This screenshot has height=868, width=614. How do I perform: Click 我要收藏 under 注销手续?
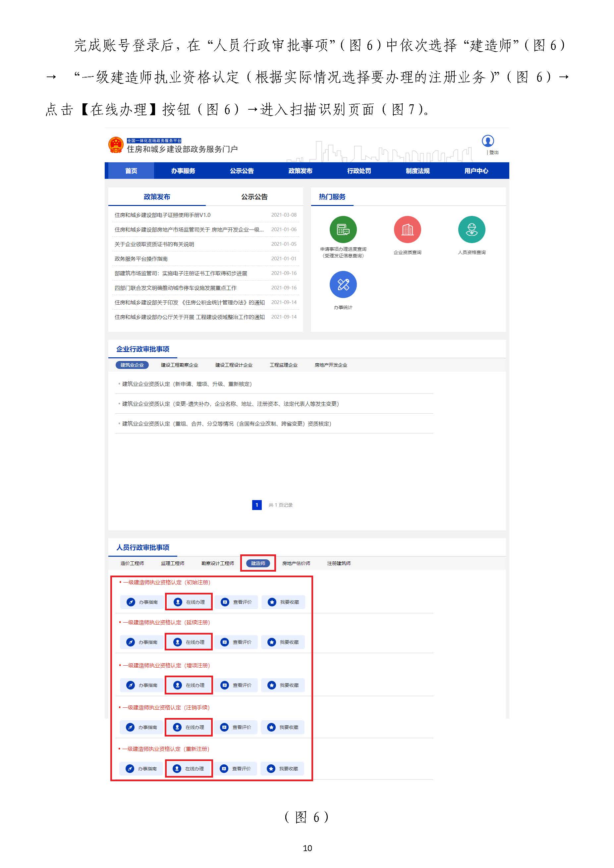[x=283, y=727]
